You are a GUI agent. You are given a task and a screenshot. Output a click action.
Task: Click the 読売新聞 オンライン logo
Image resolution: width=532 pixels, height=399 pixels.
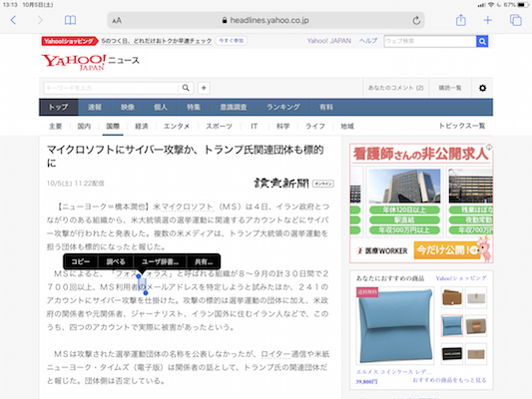click(x=293, y=184)
